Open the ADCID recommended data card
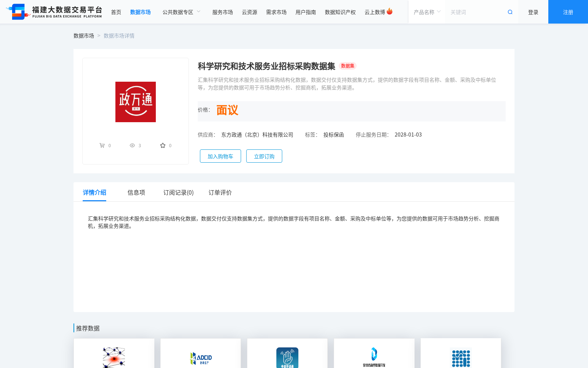This screenshot has width=588, height=368. pyautogui.click(x=201, y=353)
